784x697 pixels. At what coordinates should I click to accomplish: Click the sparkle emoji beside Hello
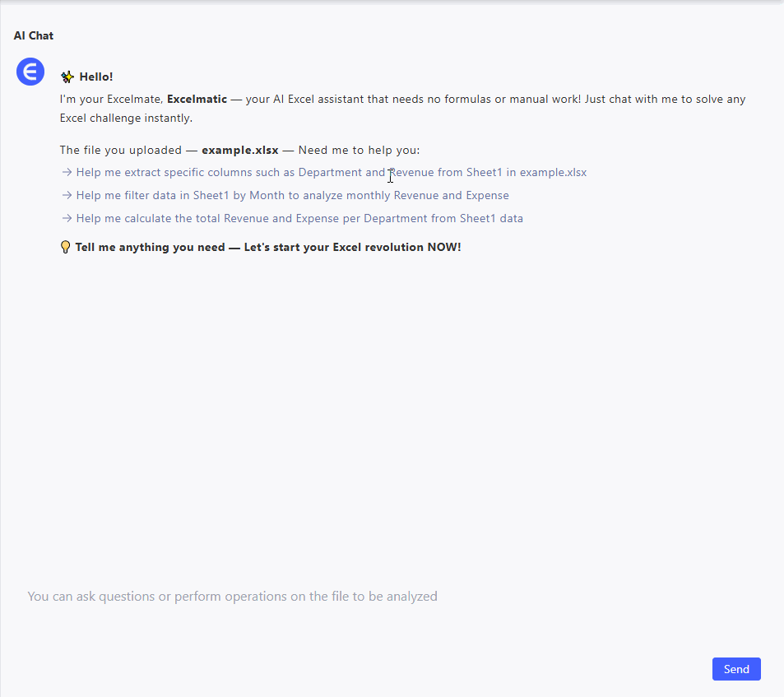click(67, 77)
